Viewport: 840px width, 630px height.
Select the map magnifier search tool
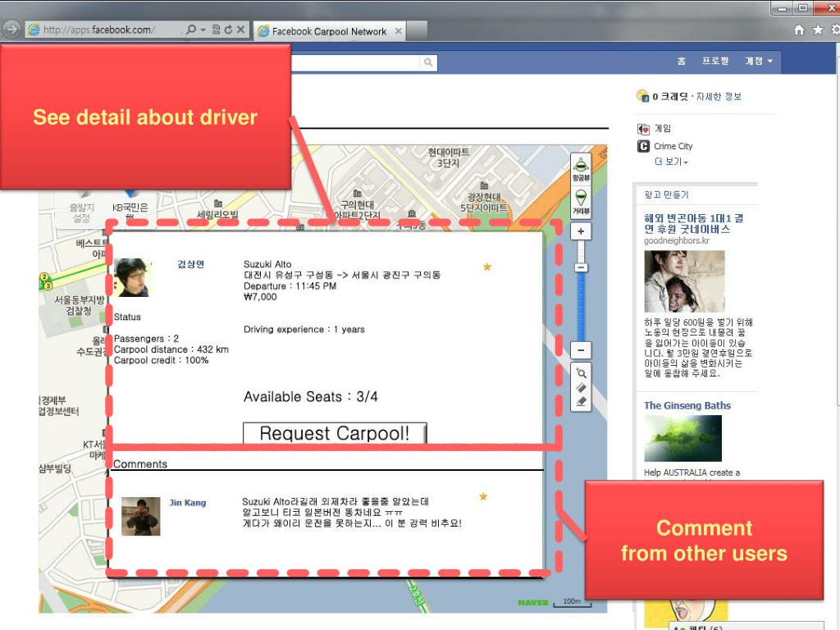(x=581, y=373)
